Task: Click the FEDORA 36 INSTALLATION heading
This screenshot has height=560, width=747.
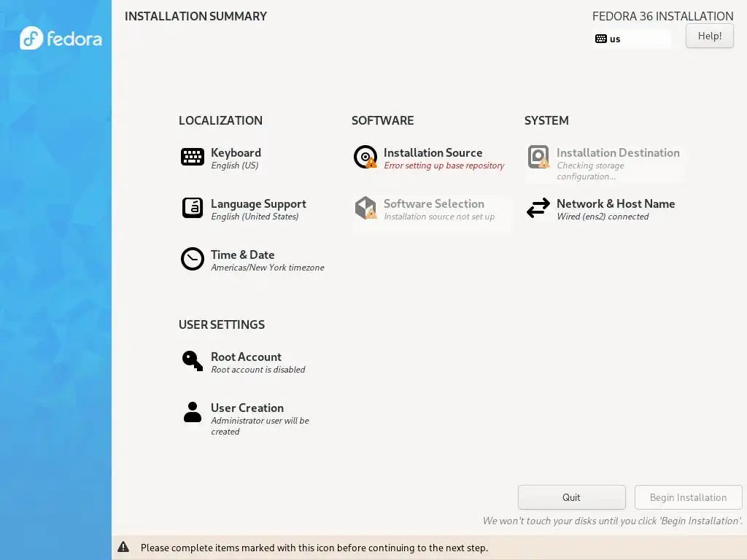Action: [662, 16]
